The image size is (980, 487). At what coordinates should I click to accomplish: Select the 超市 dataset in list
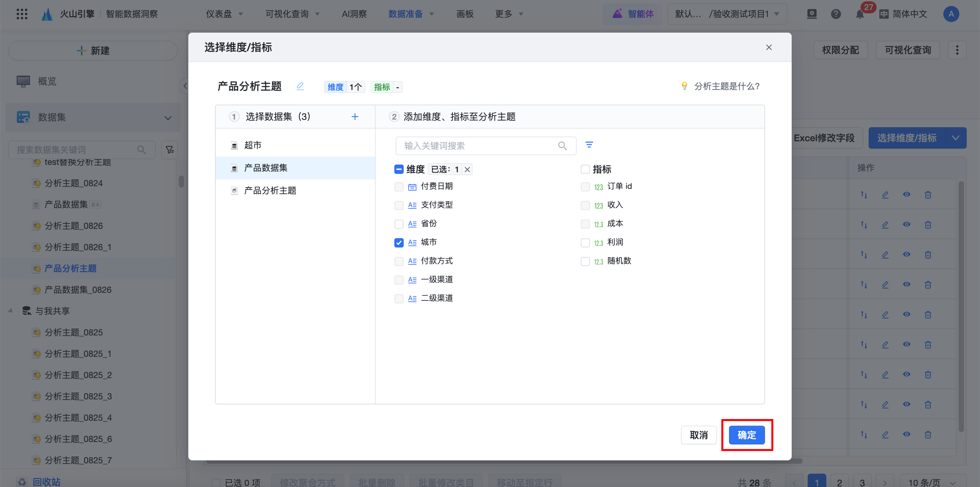(253, 145)
